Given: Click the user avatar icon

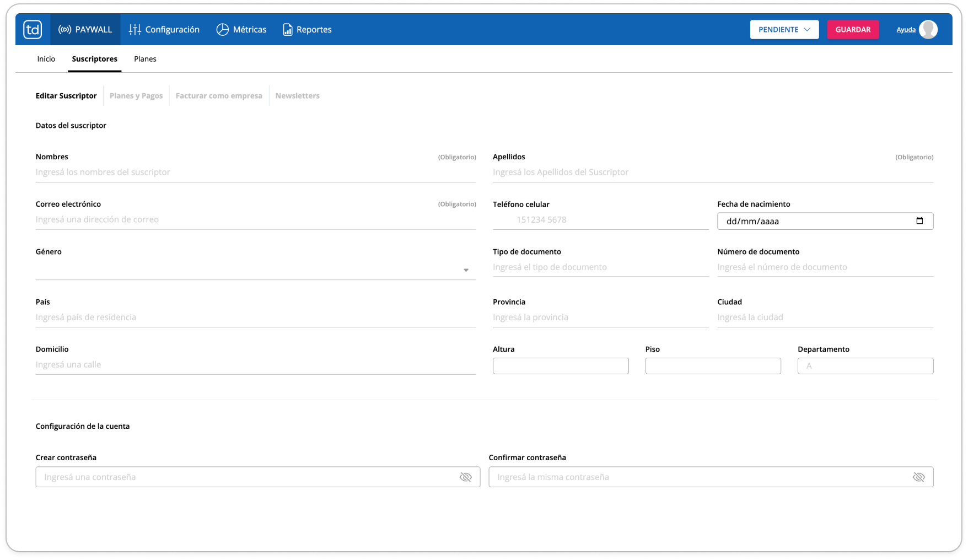Looking at the screenshot, I should pos(928,29).
